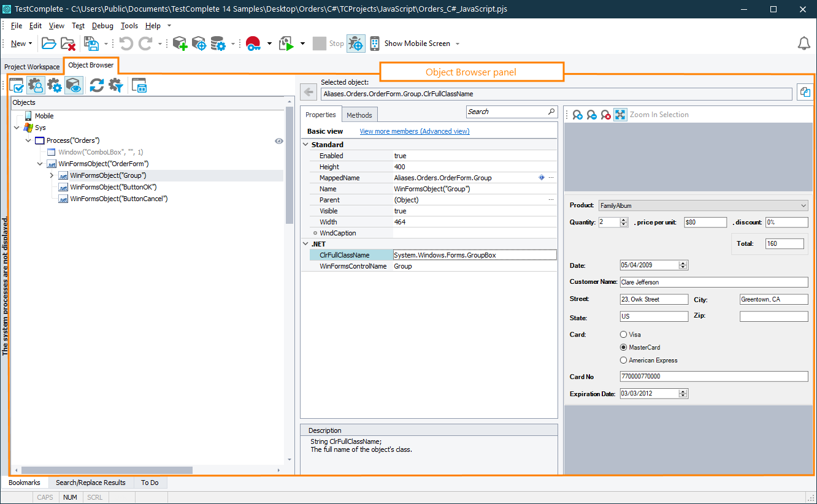Click the zoom out magnifier with minus
This screenshot has width=817, height=504.
591,115
